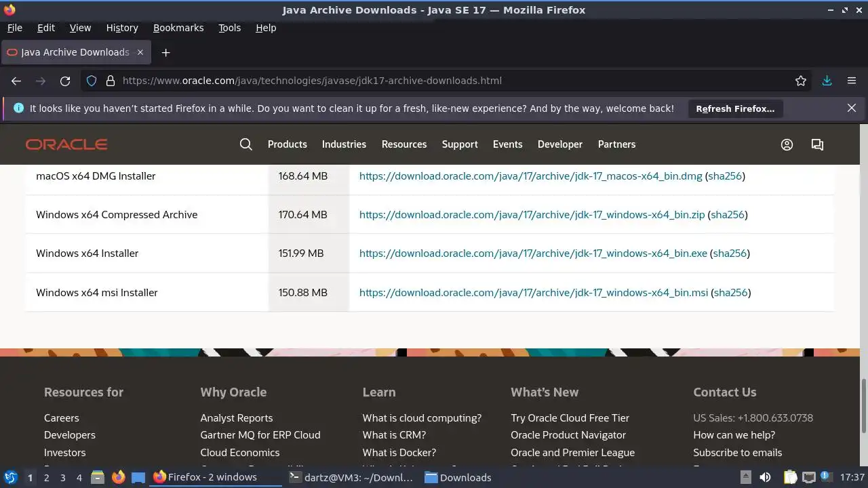Click the page vertical scrollbar thumb
The image size is (868, 488).
[x=864, y=405]
